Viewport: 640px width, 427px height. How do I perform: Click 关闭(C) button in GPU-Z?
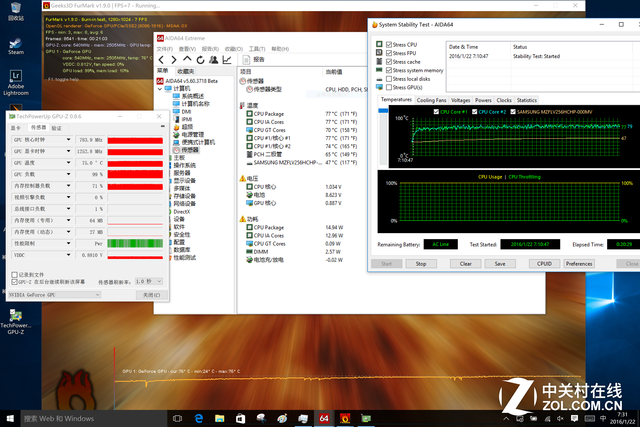coord(151,295)
